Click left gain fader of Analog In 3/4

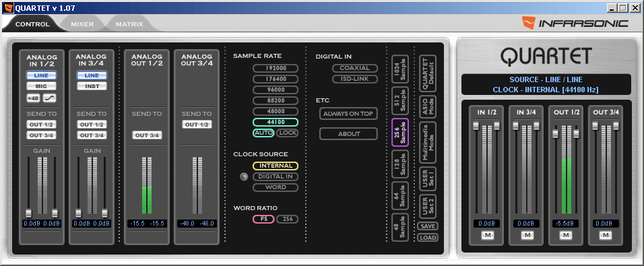(x=78, y=213)
